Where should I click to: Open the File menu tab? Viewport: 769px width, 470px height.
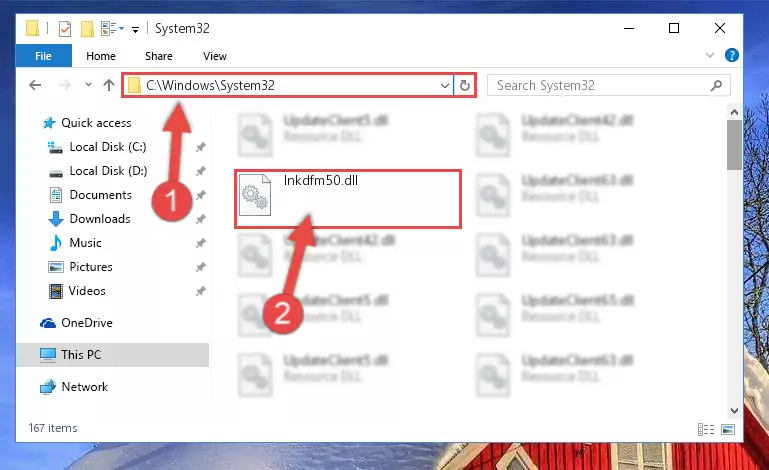(44, 56)
